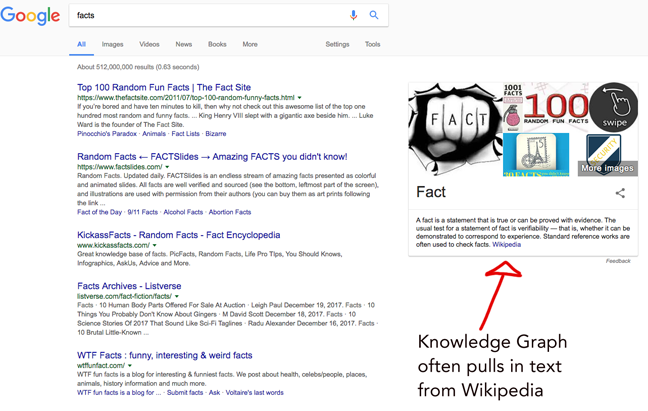Viewport: 648px width, 411px height.
Task: Switch to the Images tab
Action: pos(112,44)
